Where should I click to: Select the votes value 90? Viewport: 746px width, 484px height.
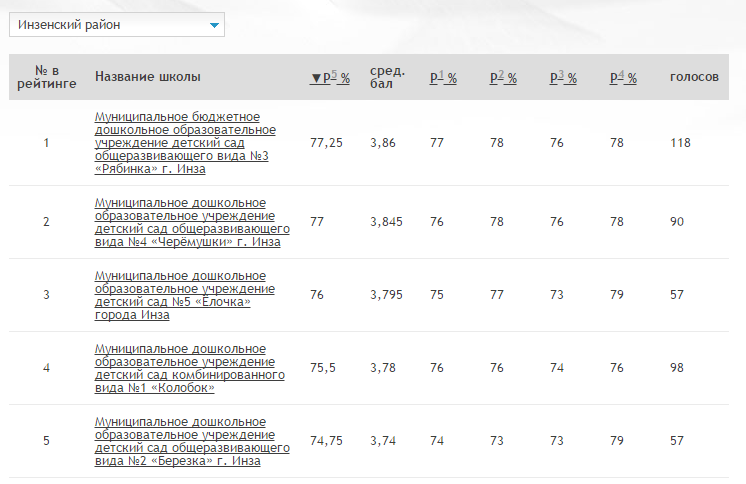point(677,222)
